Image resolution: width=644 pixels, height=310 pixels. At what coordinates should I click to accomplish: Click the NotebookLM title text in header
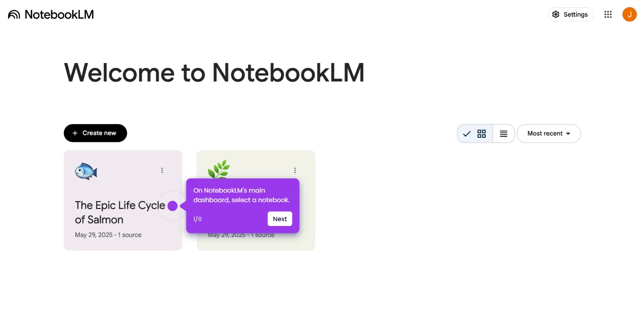(59, 15)
